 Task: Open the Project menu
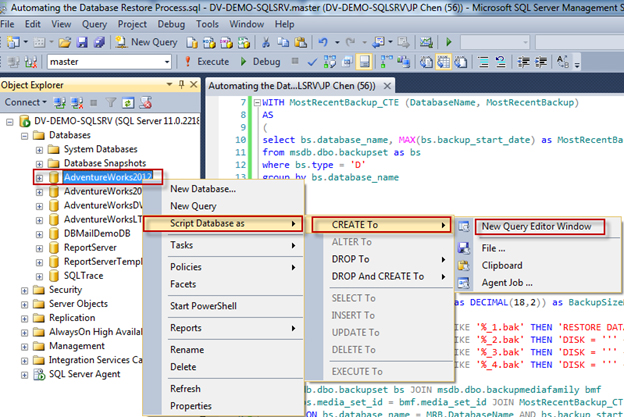click(132, 25)
